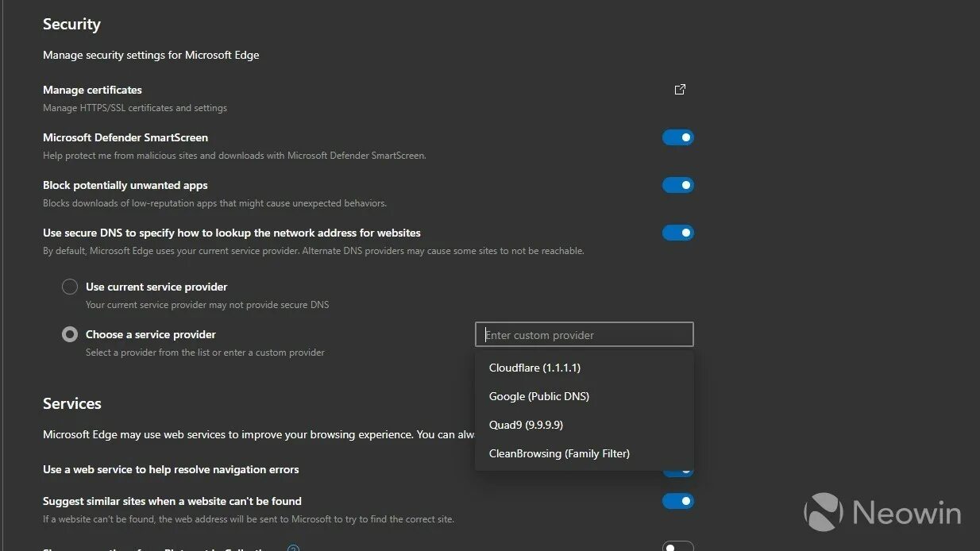Click Use a web service navigation errors label
Viewport: 980px width, 551px height.
pyautogui.click(x=171, y=469)
